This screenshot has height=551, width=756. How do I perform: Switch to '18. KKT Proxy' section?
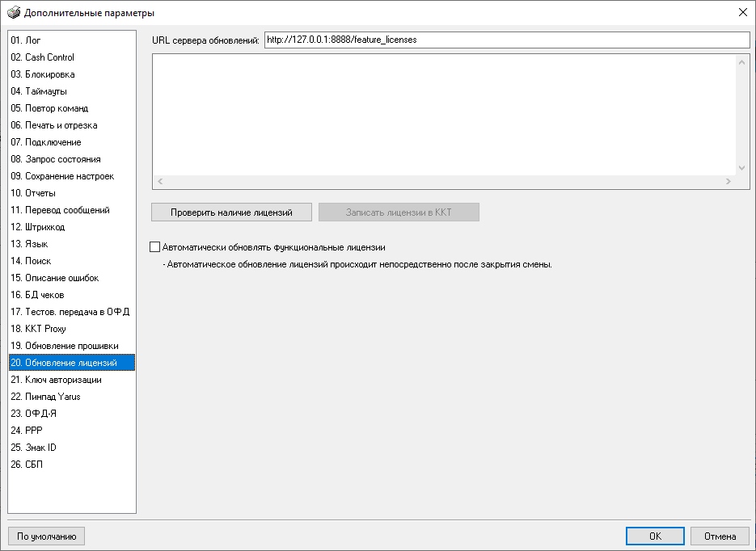[38, 329]
